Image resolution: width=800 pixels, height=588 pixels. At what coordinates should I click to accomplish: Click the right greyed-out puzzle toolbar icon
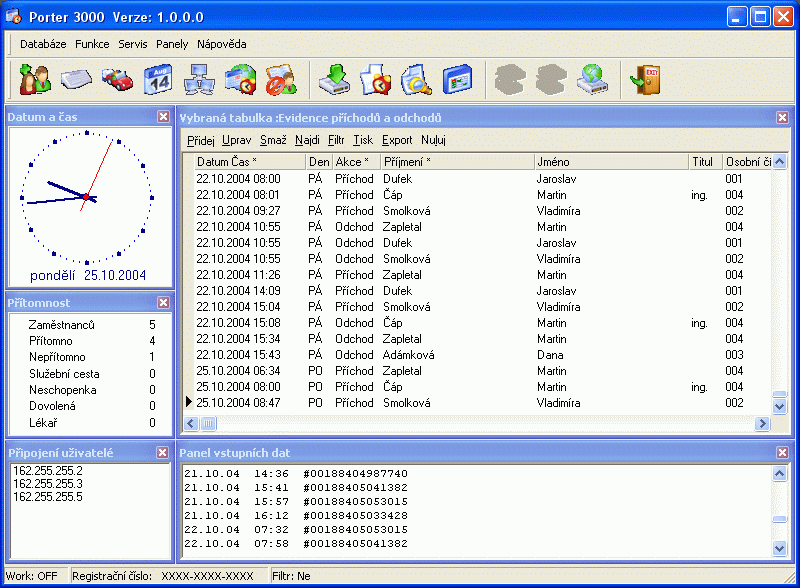(x=552, y=80)
